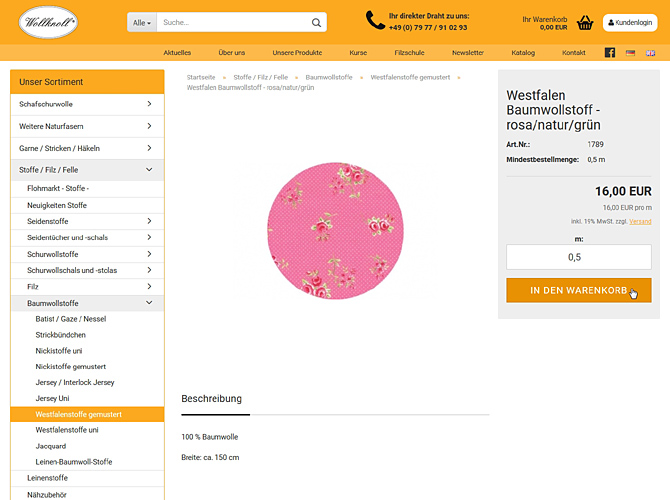
Task: Open the Unsere Produkte menu item
Action: point(297,53)
